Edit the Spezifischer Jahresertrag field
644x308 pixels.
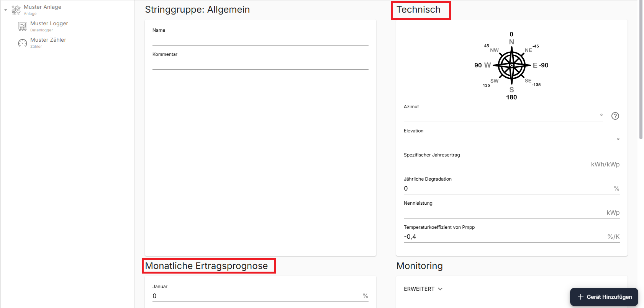pyautogui.click(x=496, y=165)
